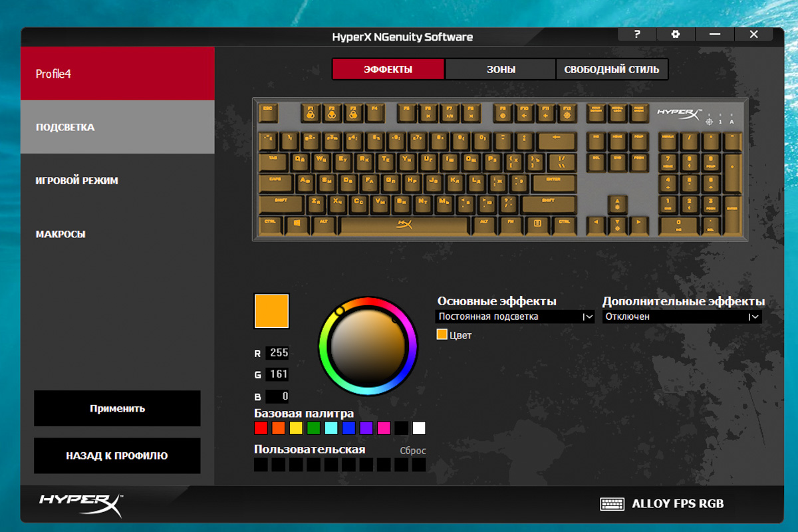Open the help question mark button
Image resolution: width=798 pixels, height=532 pixels.
click(637, 35)
